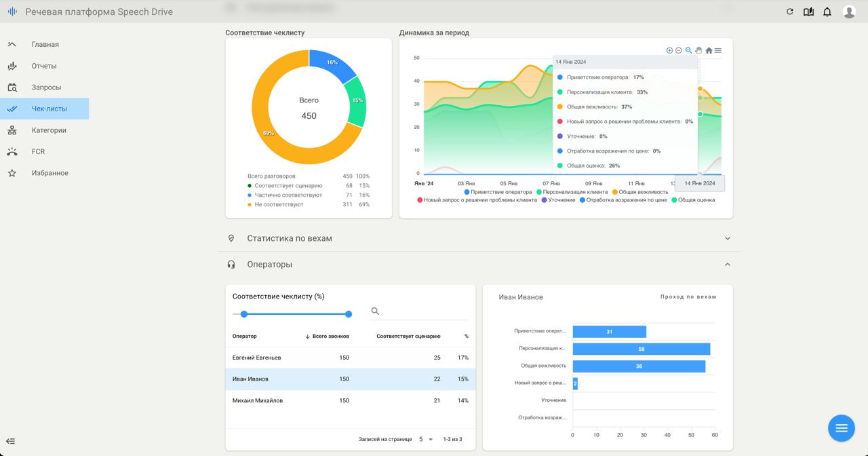Reset chart zoom with the home icon
The image size is (868, 456).
[x=709, y=50]
